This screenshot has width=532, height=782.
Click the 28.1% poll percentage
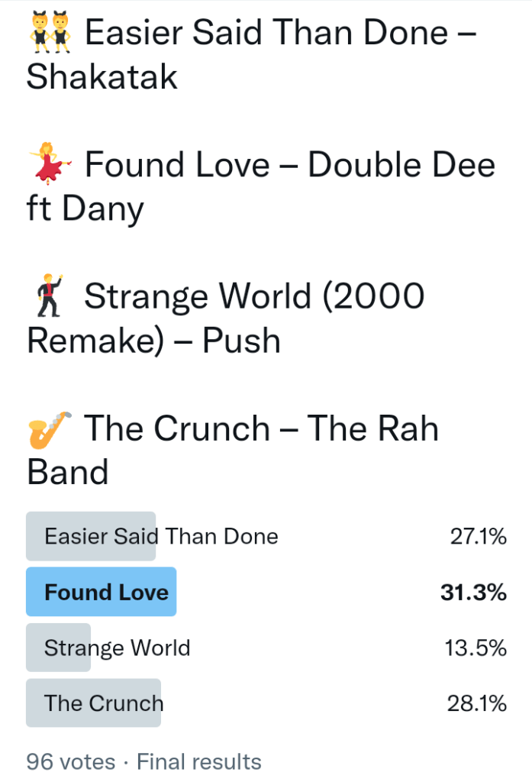tap(477, 703)
